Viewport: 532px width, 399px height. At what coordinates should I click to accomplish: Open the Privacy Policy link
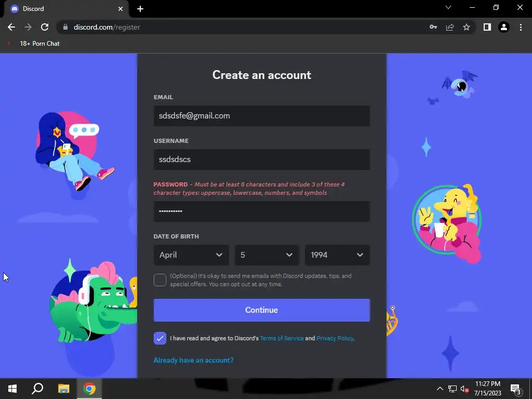click(x=335, y=338)
